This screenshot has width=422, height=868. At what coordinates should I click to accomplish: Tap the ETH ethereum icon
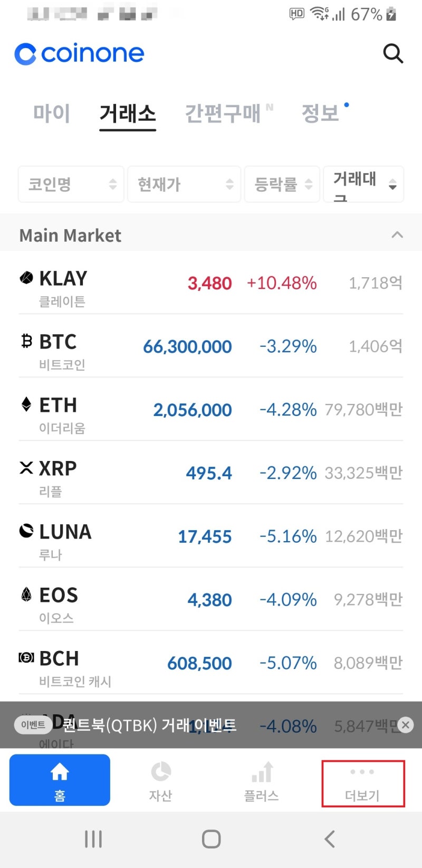[x=26, y=404]
